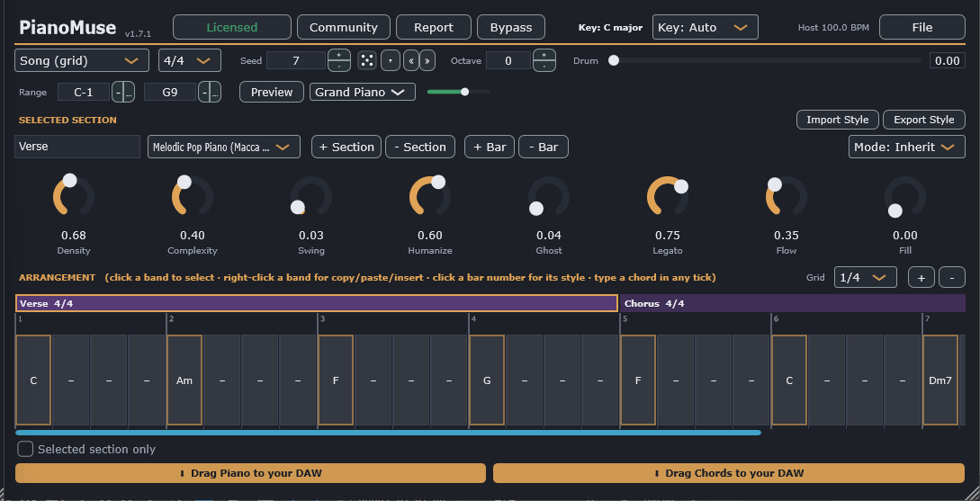Open the Melodic Pop Piano style dropdown

(x=224, y=147)
